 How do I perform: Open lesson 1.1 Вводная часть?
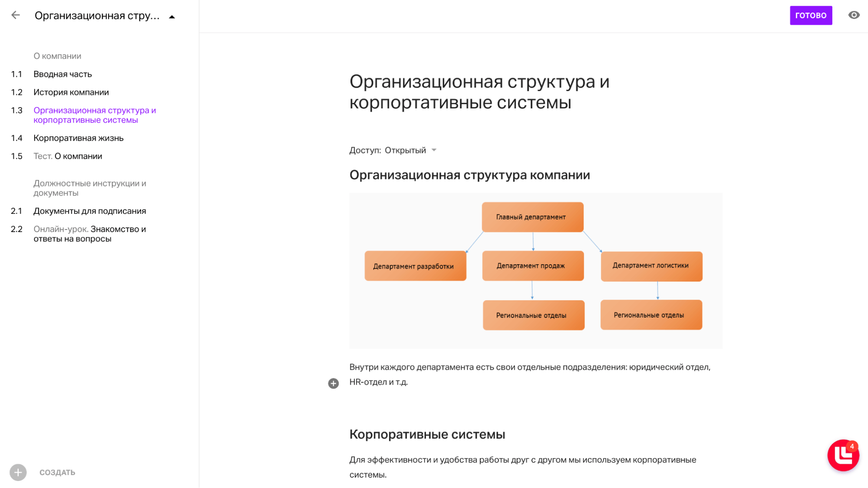63,74
